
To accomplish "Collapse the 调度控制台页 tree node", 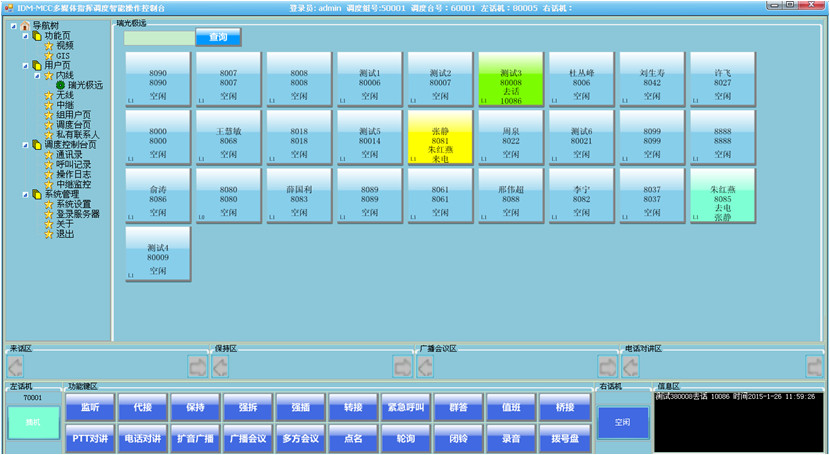I will coord(25,145).
